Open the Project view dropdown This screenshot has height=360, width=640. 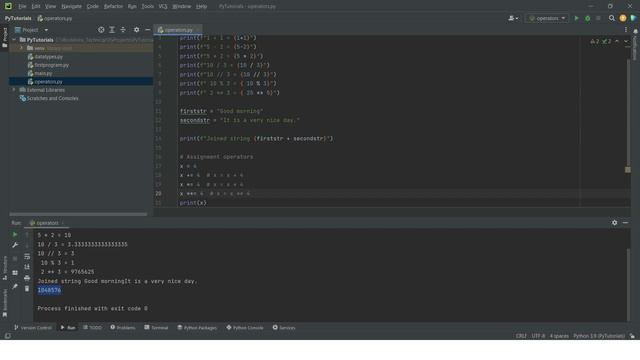[31, 30]
